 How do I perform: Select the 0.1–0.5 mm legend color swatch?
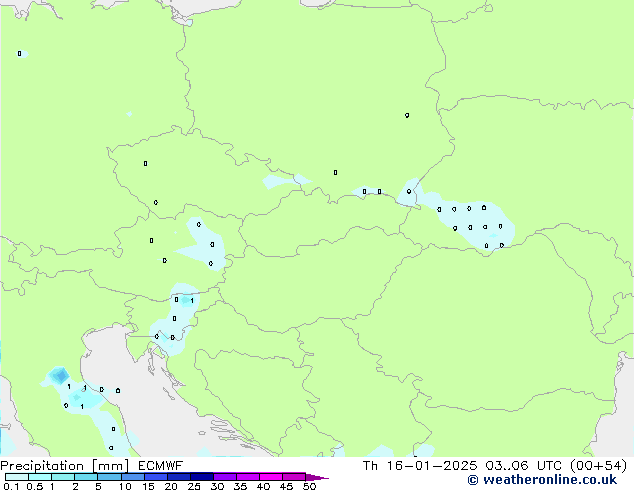[17, 477]
